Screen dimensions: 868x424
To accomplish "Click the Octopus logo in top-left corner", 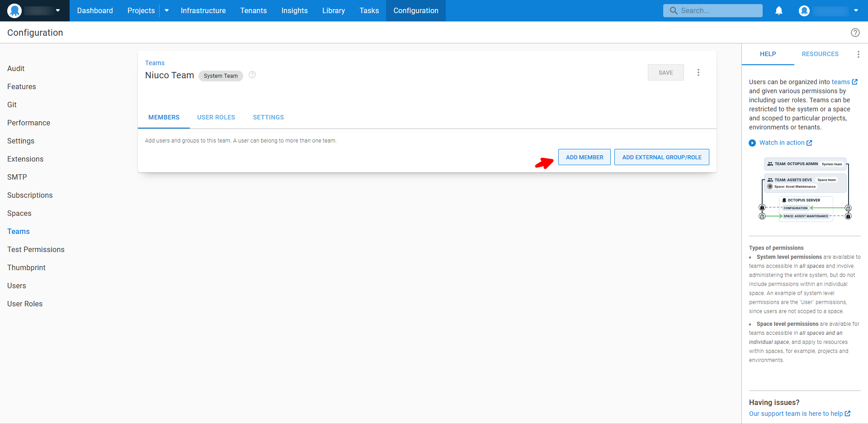I will click(x=14, y=10).
